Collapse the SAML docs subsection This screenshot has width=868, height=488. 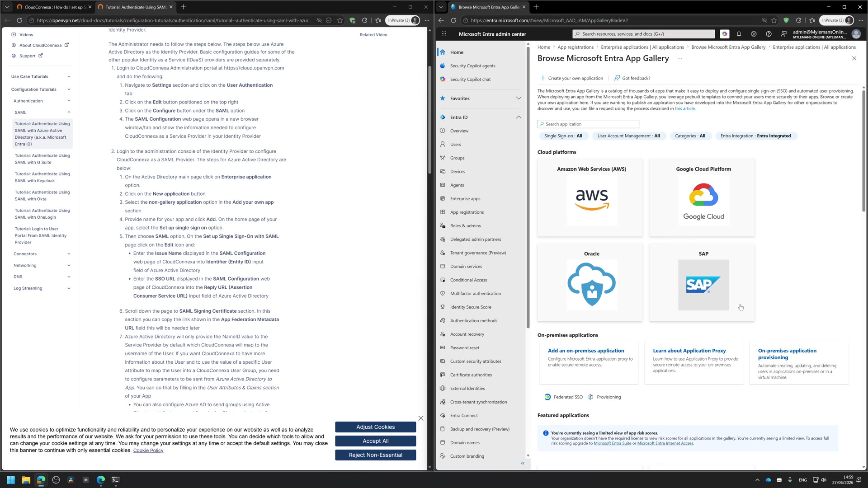click(69, 113)
